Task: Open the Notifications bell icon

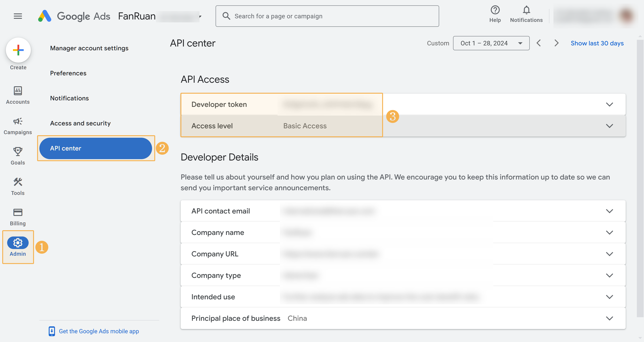Action: tap(526, 10)
